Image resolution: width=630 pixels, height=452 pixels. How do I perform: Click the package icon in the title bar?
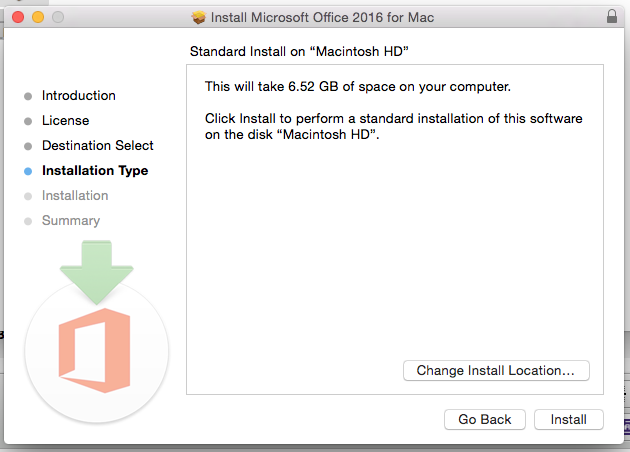point(198,18)
